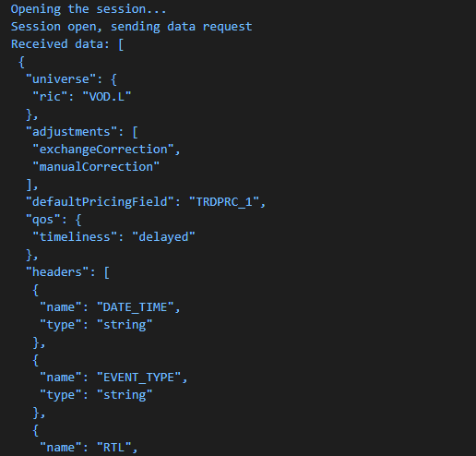Select the "DATE_TIME" header name value
This screenshot has width=476, height=456.
tap(136, 307)
